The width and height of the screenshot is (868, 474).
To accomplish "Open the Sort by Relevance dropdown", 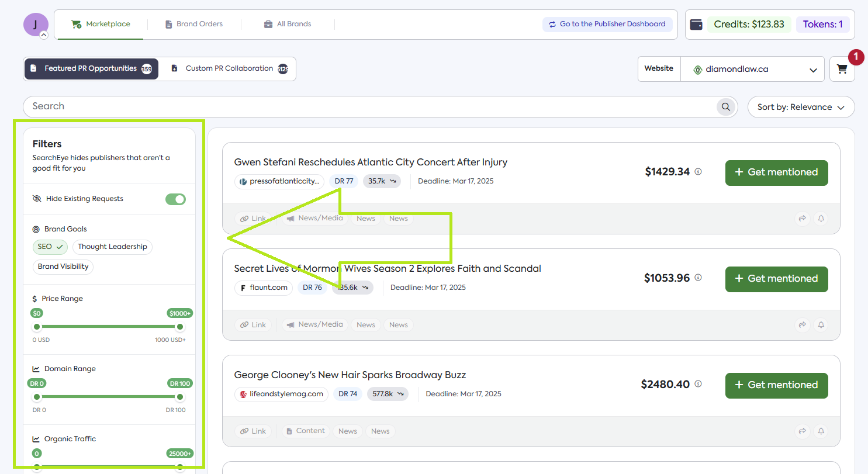I will point(801,108).
